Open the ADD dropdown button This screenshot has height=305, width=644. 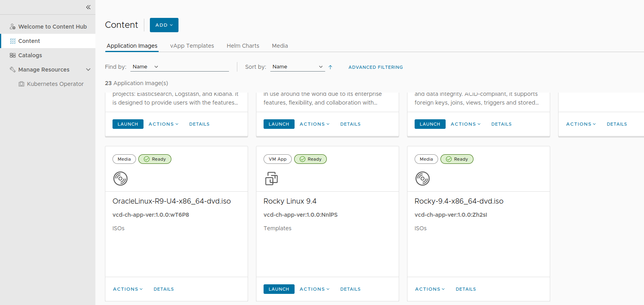tap(164, 25)
